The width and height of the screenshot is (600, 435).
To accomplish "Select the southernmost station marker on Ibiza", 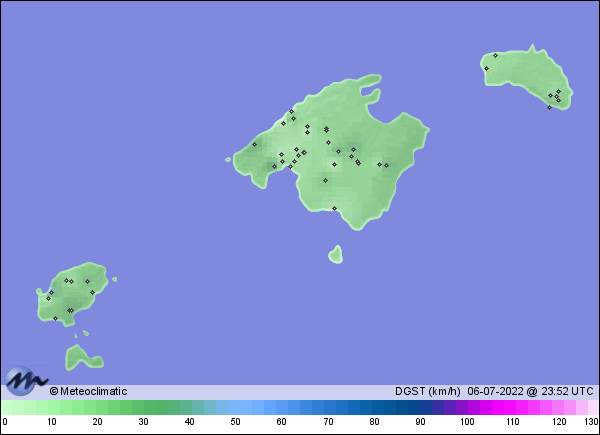I will tap(55, 318).
